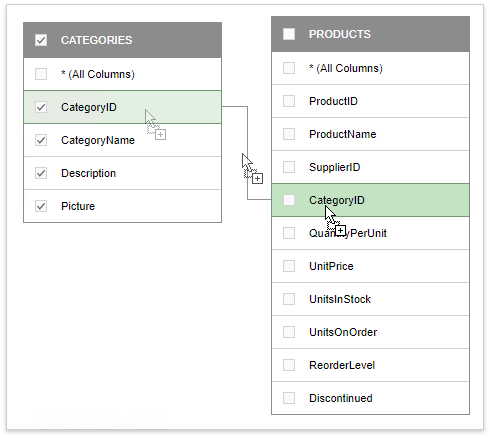Uncheck the CategoryName checkbox
The width and height of the screenshot is (490, 438).
click(41, 140)
